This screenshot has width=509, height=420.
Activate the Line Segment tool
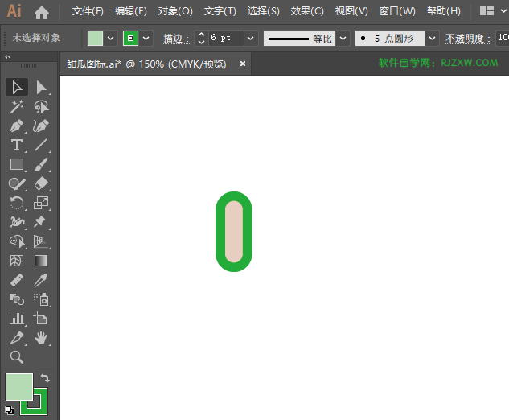[x=41, y=145]
